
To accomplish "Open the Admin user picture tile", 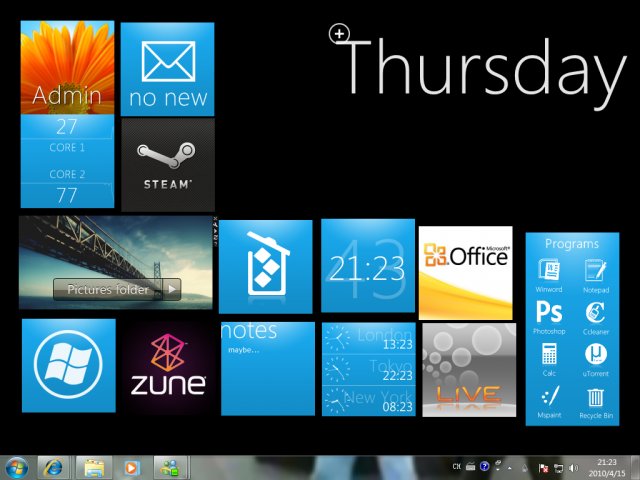I will coord(67,67).
